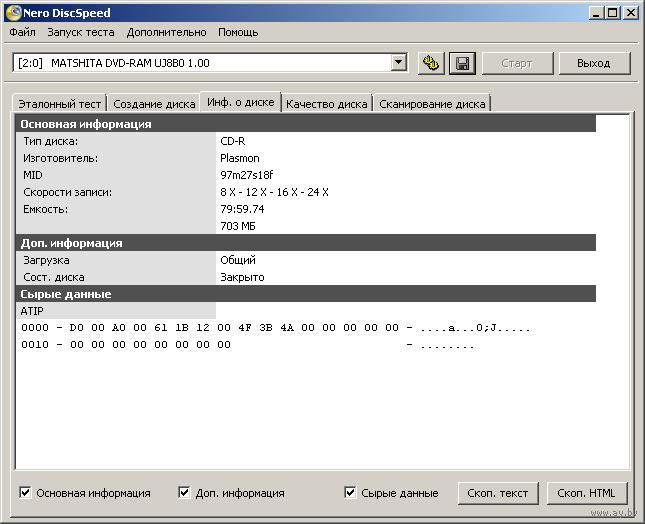Click the save floppy disk icon
Image resolution: width=645 pixels, height=524 pixels.
click(x=462, y=63)
